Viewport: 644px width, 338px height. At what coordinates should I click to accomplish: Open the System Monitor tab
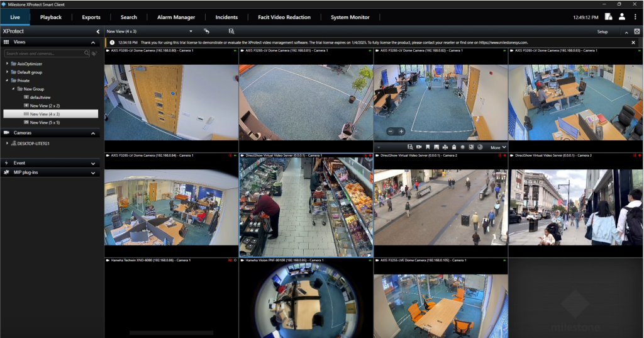click(x=350, y=17)
